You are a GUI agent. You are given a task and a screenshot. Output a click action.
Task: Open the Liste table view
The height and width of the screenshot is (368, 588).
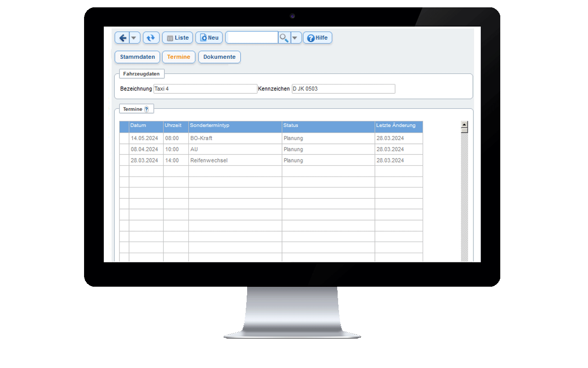coord(177,38)
